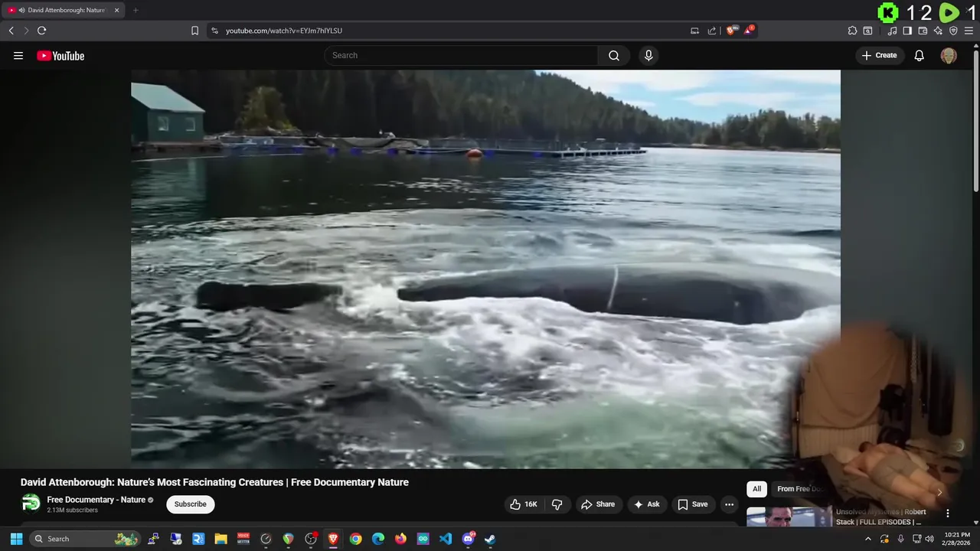Open the YouTube account avatar menu
This screenshot has width=980, height=551.
(x=949, y=56)
